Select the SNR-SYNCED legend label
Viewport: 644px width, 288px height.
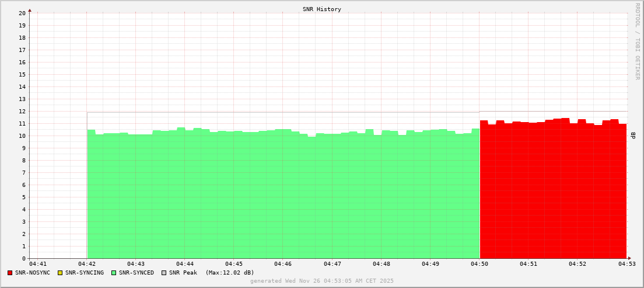[x=136, y=273]
